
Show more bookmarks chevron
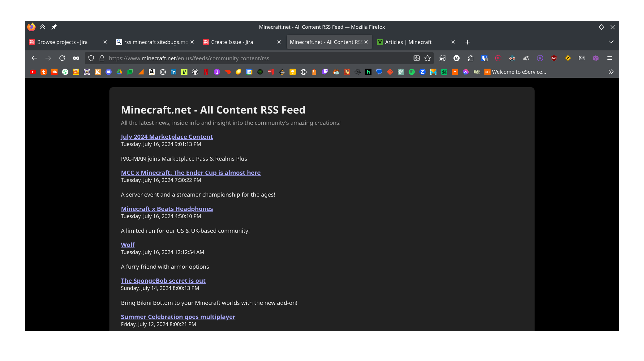point(611,72)
